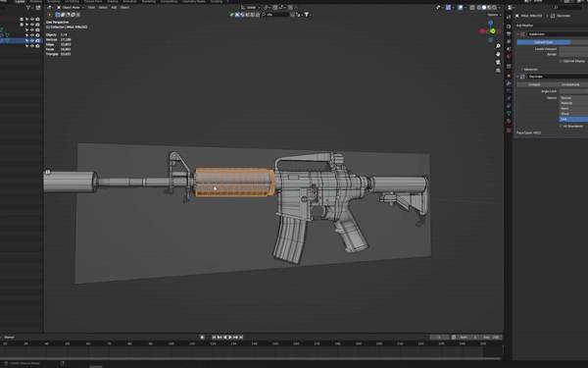Open the viewport Options dropdown

pyautogui.click(x=494, y=15)
